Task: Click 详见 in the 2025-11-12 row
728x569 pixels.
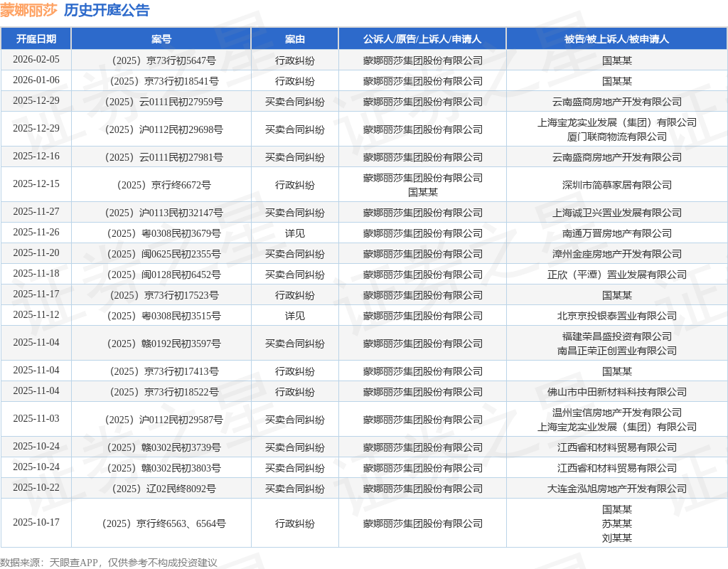Action: point(295,316)
